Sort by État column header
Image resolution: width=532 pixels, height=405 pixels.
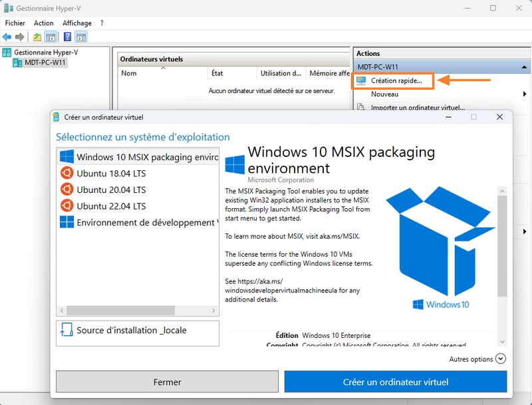(217, 73)
